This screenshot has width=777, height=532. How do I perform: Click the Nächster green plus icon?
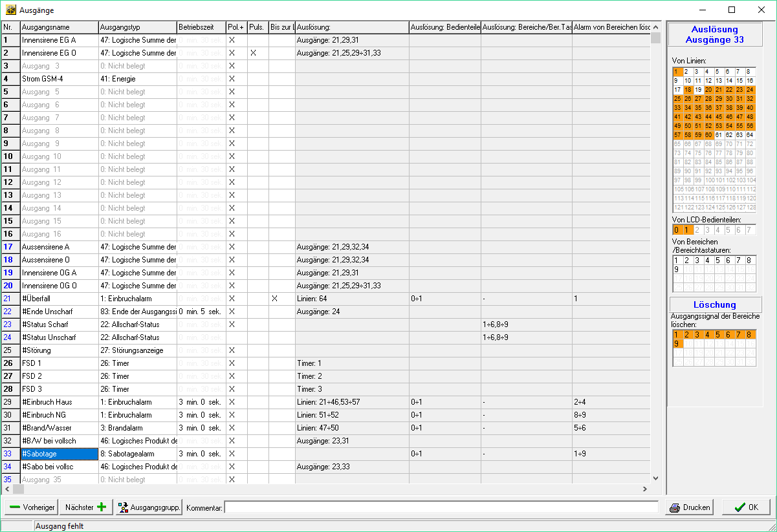pyautogui.click(x=102, y=507)
